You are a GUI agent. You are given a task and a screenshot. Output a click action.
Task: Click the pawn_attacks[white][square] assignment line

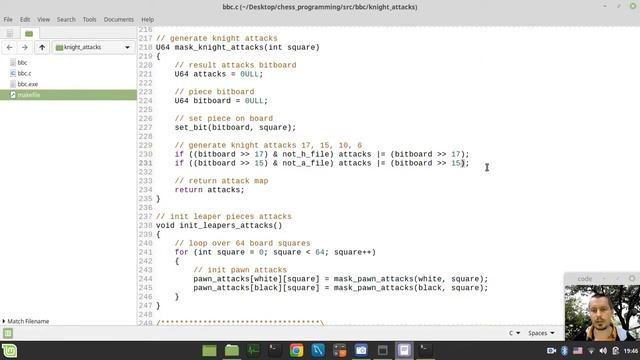[x=341, y=279]
